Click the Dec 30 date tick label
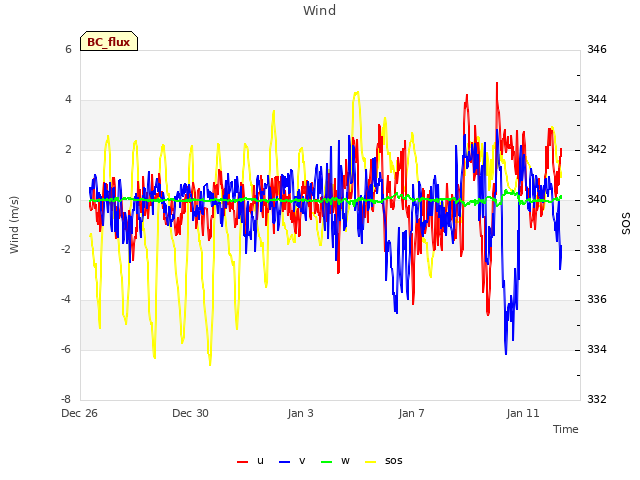The height and width of the screenshot is (480, 640). [190, 413]
